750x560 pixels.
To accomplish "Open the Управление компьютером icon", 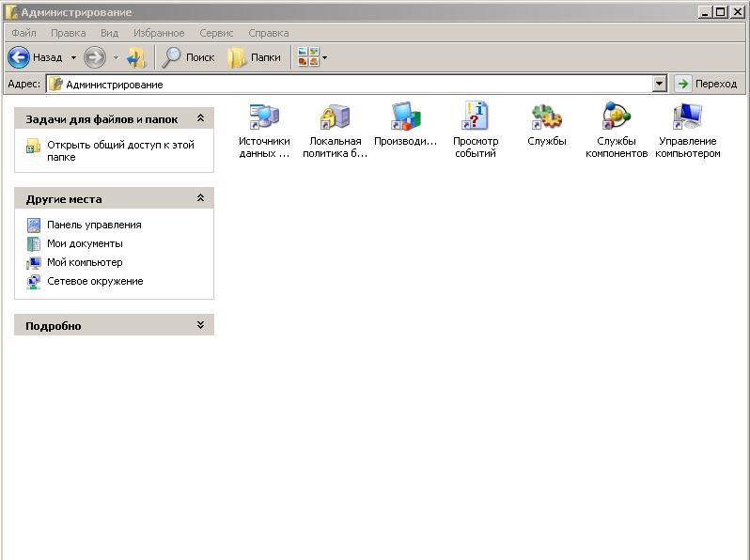I will pos(687,117).
